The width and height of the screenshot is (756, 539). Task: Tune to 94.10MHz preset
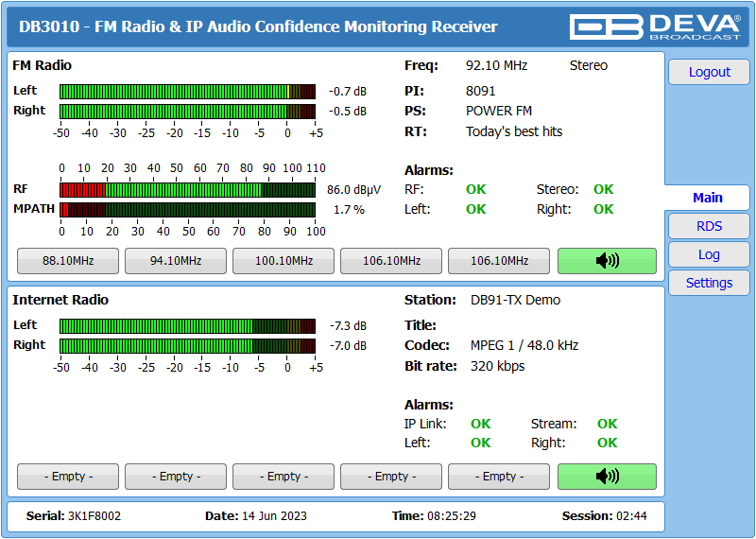(x=176, y=261)
